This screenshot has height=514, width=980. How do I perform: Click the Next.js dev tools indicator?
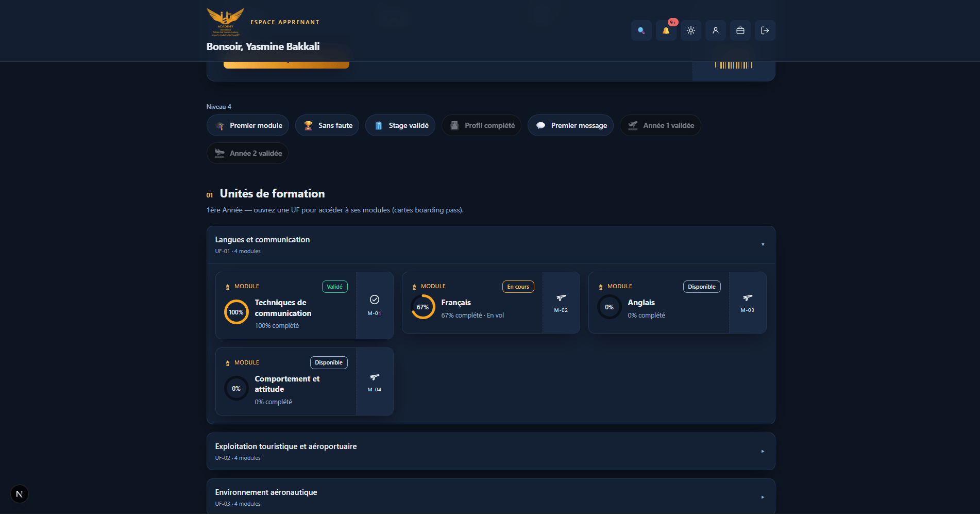(20, 494)
